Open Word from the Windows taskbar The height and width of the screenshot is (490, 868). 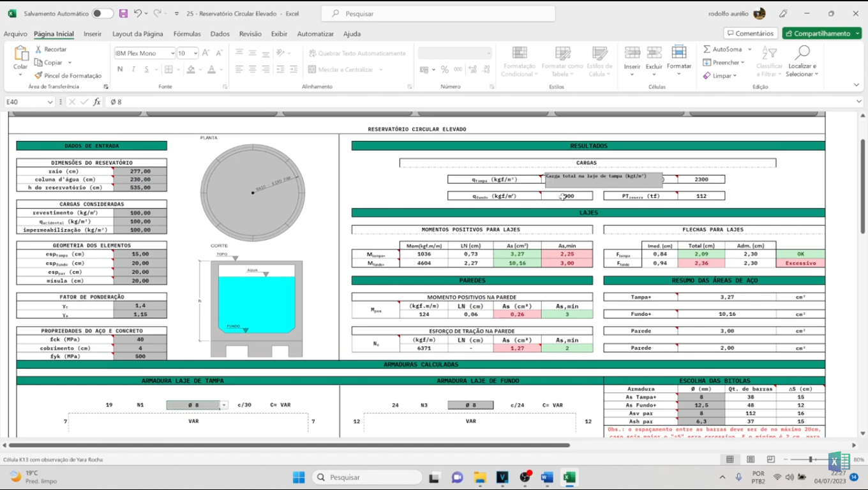[547, 477]
